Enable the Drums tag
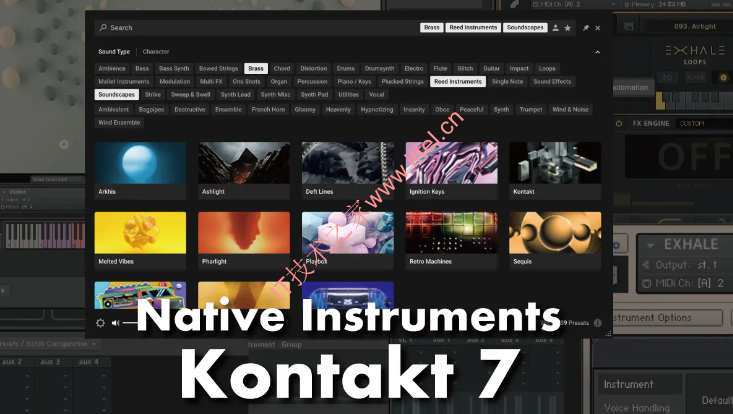Screen dimensions: 733x414 (x=345, y=68)
